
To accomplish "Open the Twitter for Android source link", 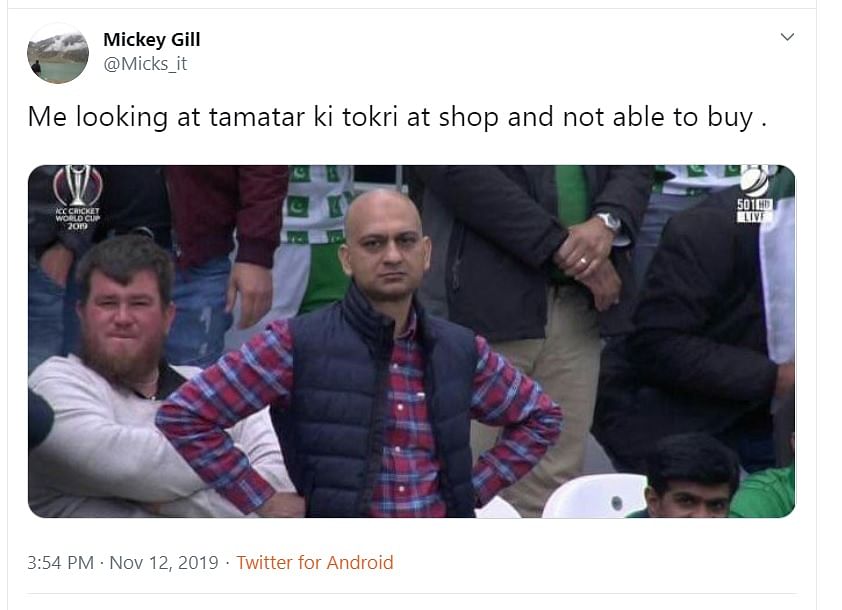I will pyautogui.click(x=315, y=562).
